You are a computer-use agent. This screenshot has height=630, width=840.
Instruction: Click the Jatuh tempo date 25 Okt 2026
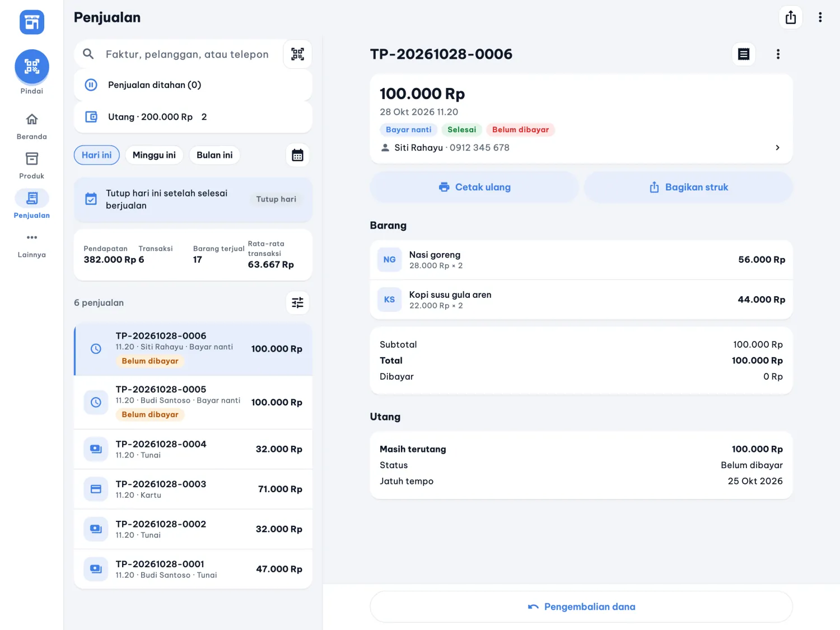(x=755, y=481)
